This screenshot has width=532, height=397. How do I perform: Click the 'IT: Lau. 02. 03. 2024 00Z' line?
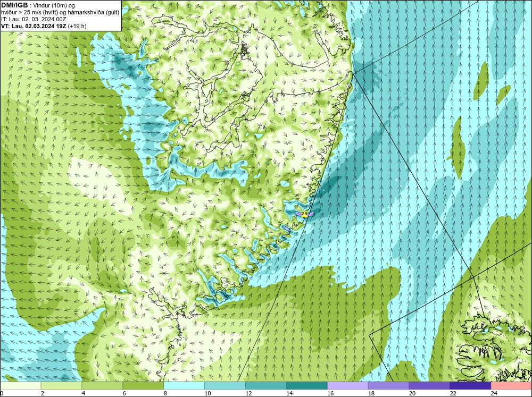click(x=33, y=19)
